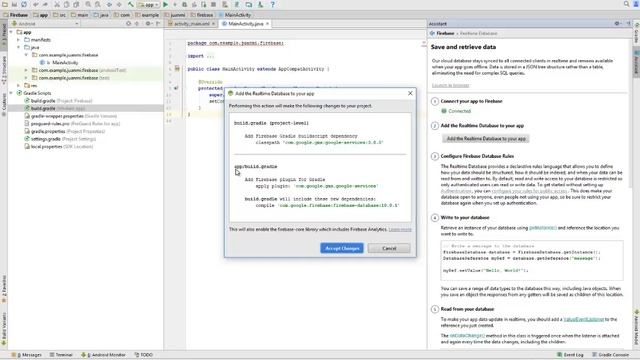The image size is (640, 360).
Task: Open the Gradle Console tab
Action: click(x=611, y=355)
